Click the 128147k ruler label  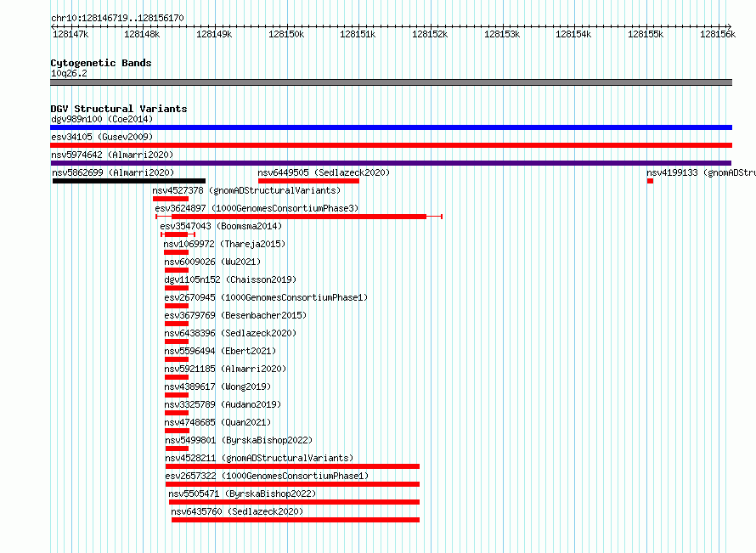click(71, 34)
